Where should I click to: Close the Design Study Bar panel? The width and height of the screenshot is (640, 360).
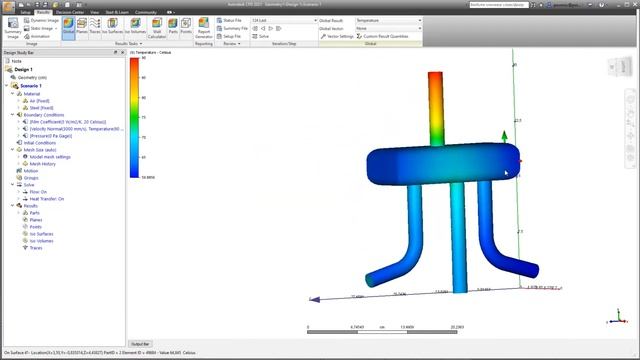[122, 53]
